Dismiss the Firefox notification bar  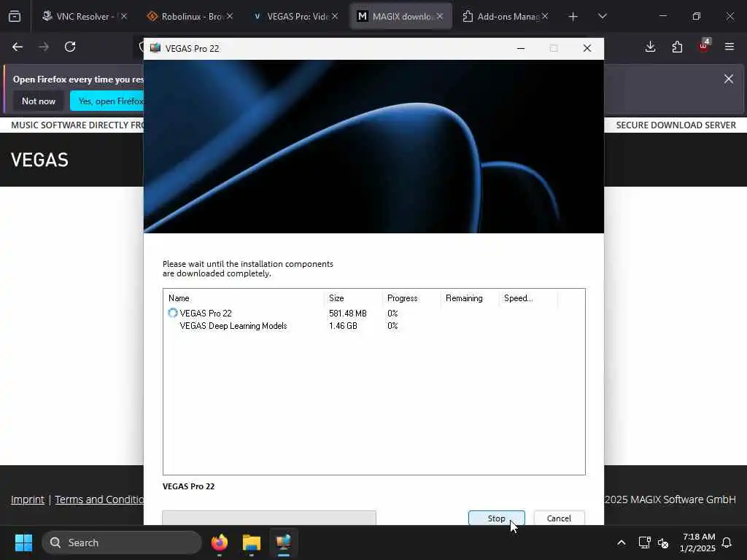pos(729,79)
